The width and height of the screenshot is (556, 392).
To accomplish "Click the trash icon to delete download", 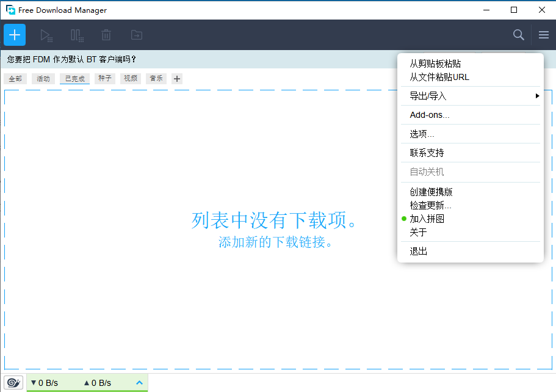I will click(x=106, y=35).
